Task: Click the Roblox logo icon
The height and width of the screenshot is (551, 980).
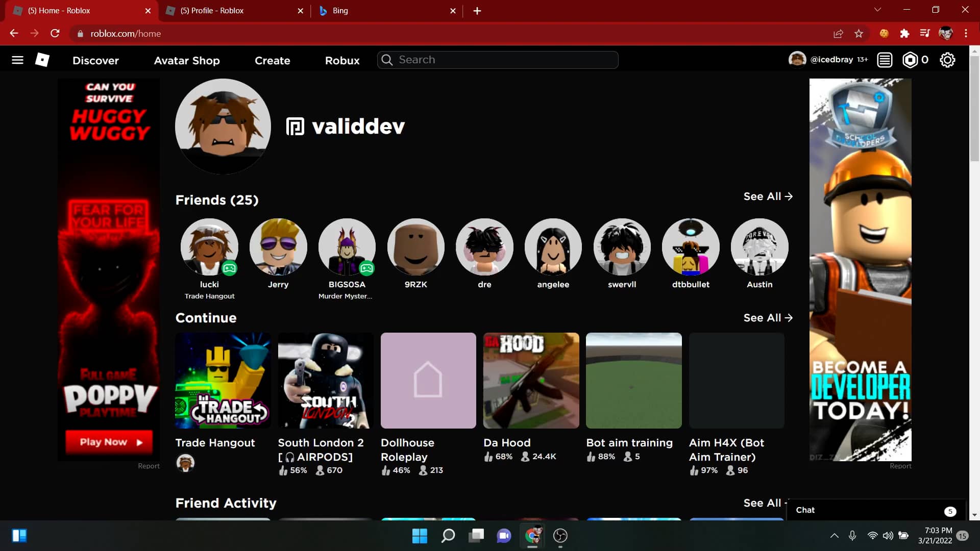Action: click(x=42, y=60)
